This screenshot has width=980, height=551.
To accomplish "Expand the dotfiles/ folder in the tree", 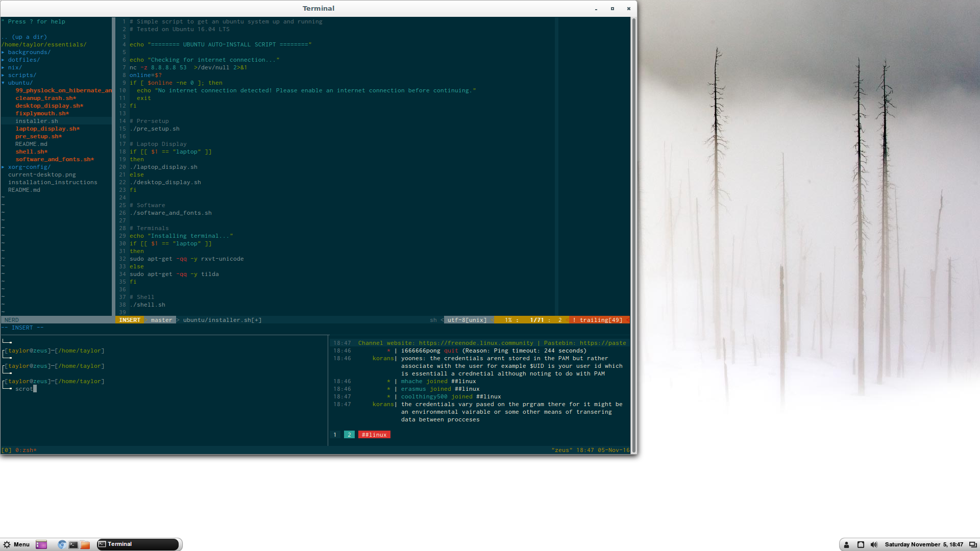I will pyautogui.click(x=23, y=60).
